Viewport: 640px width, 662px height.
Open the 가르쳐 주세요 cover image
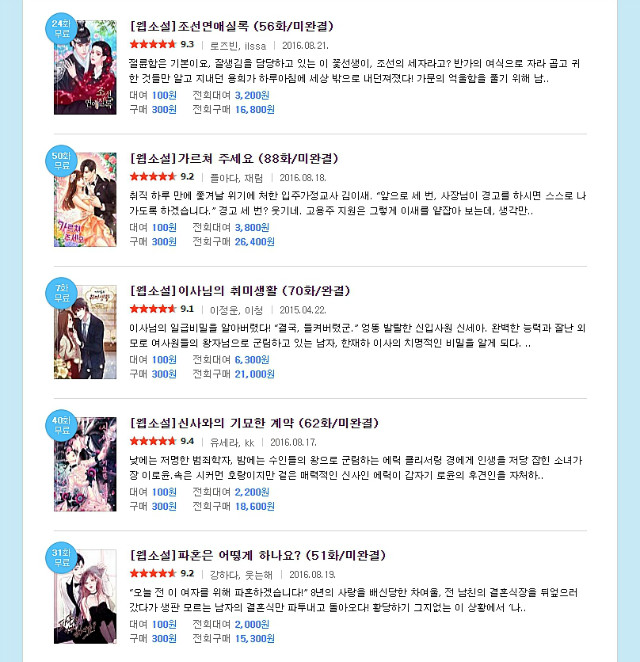[85, 199]
